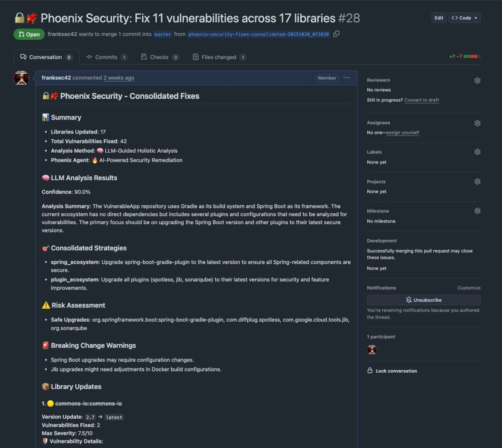Viewport: 502px width, 448px height.
Task: Switch to the Commits tab
Action: (x=106, y=57)
